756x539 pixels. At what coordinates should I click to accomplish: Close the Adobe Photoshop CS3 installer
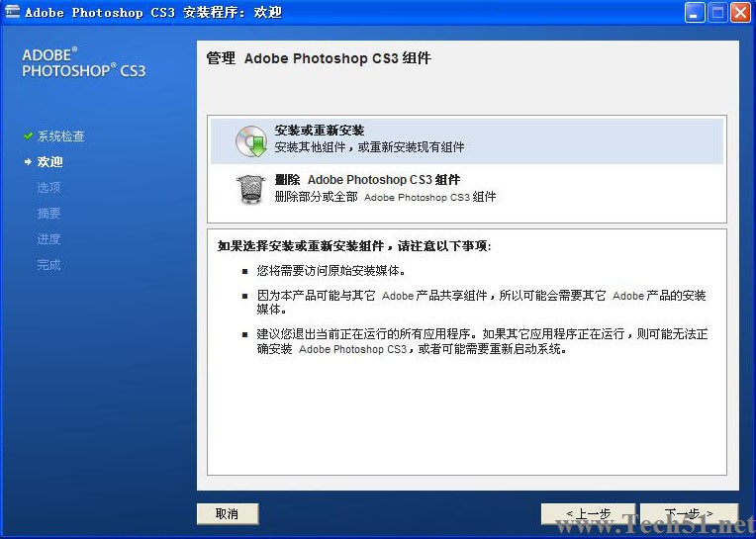(x=740, y=13)
